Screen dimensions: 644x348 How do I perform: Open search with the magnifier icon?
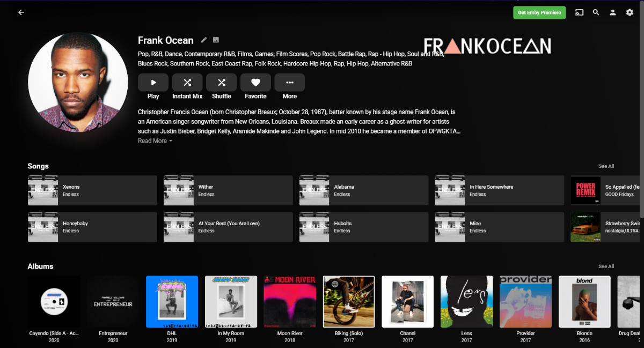(596, 12)
